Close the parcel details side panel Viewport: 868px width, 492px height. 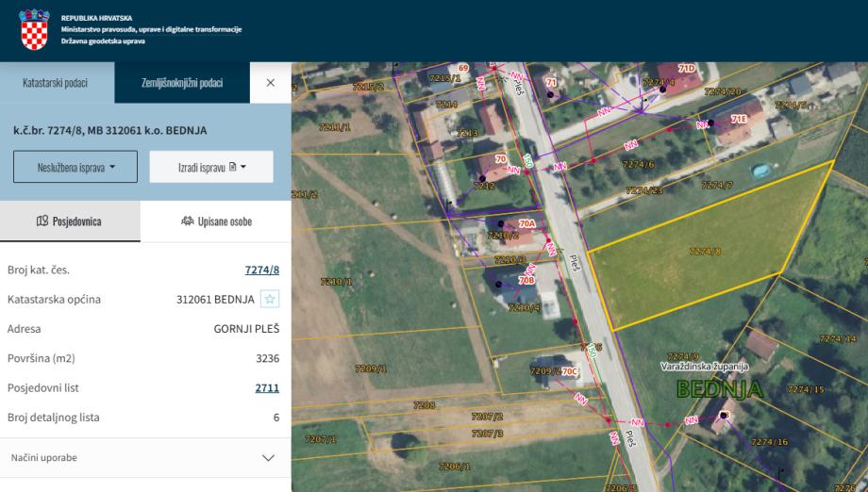point(271,83)
